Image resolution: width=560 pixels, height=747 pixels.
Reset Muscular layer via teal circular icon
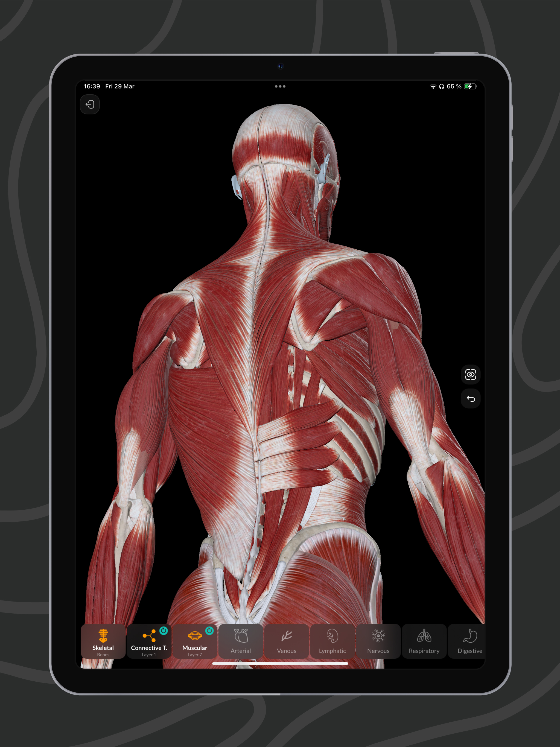(209, 631)
